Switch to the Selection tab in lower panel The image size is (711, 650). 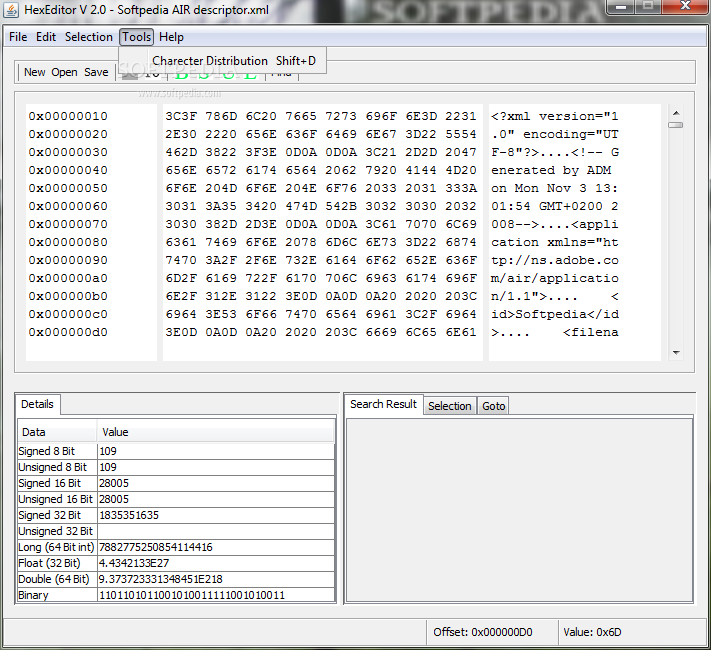pyautogui.click(x=449, y=406)
